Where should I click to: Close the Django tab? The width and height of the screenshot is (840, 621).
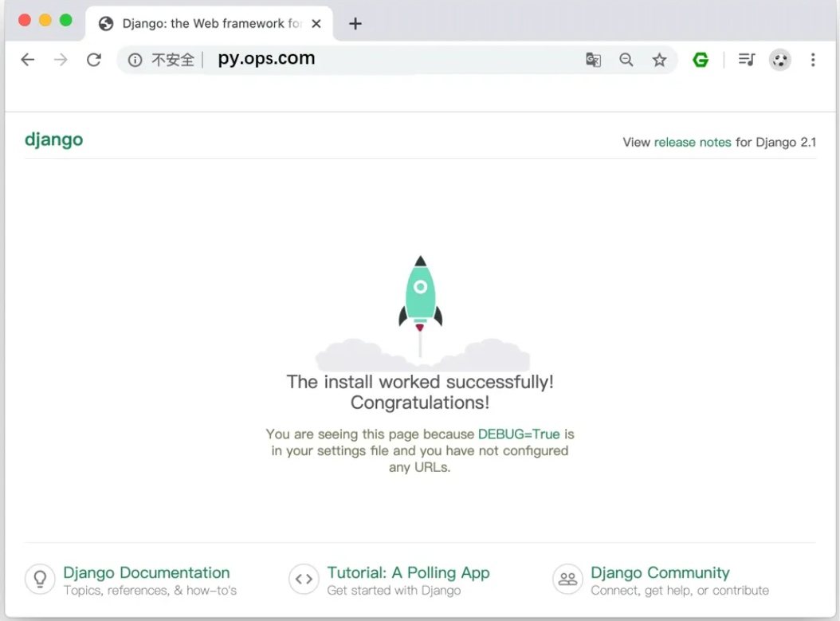(316, 24)
